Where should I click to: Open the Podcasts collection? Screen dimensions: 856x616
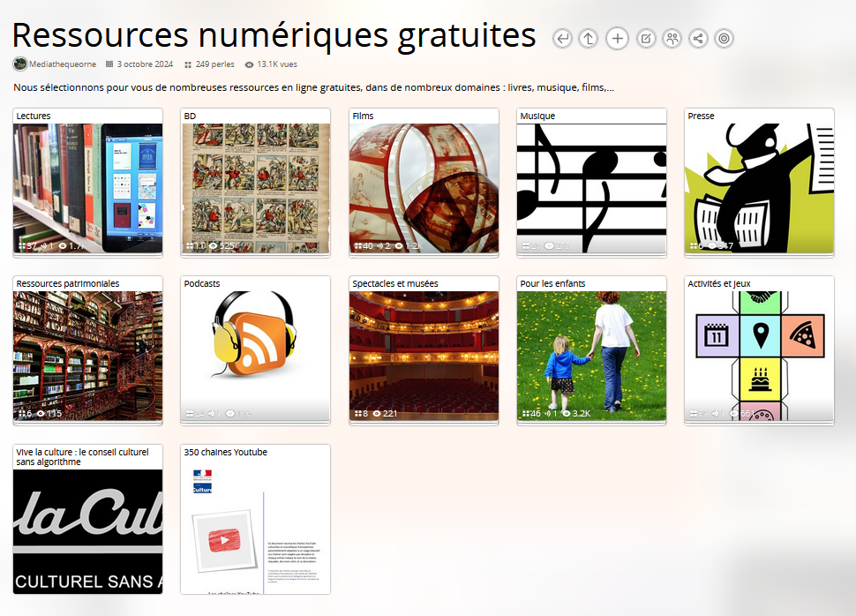[x=255, y=349]
